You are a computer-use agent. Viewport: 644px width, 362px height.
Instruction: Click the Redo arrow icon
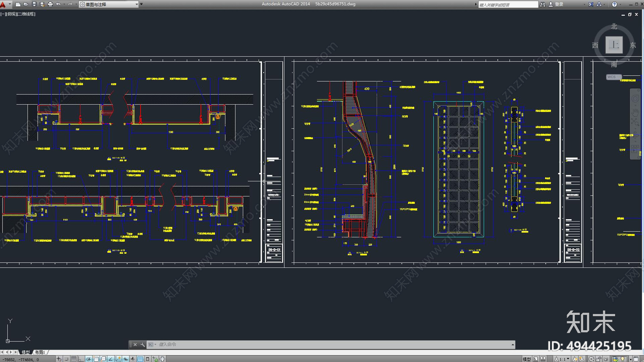tap(70, 4)
